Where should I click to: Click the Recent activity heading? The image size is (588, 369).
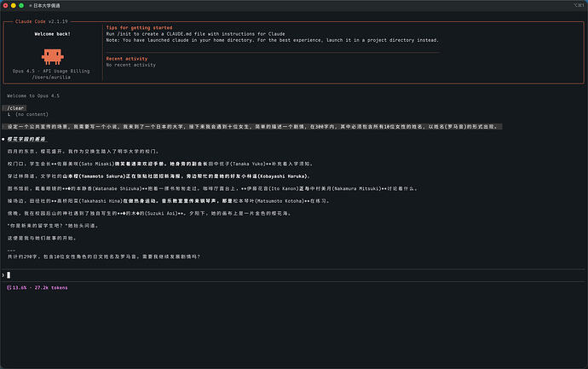[127, 59]
